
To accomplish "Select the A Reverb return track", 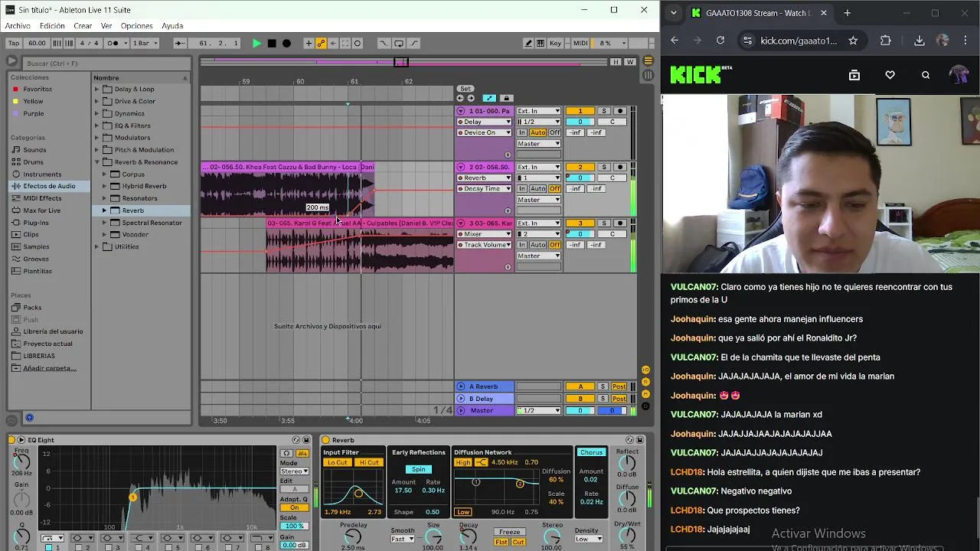I will [x=485, y=386].
